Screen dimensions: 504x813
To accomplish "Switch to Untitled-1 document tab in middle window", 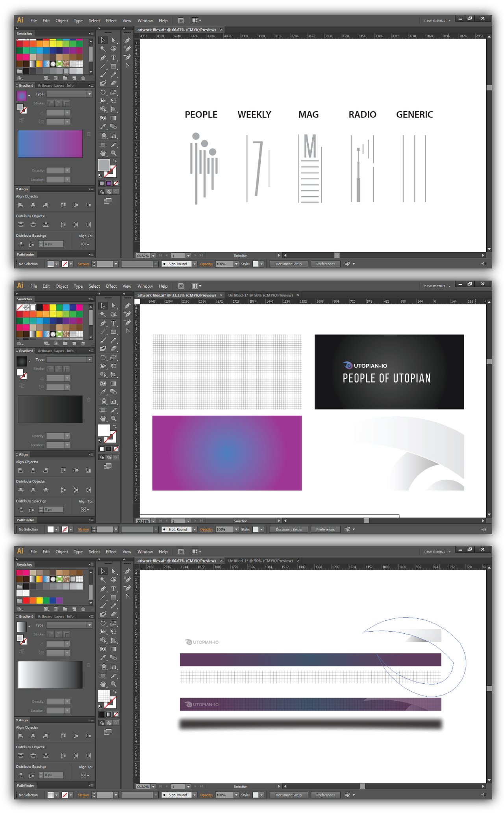I will (260, 295).
